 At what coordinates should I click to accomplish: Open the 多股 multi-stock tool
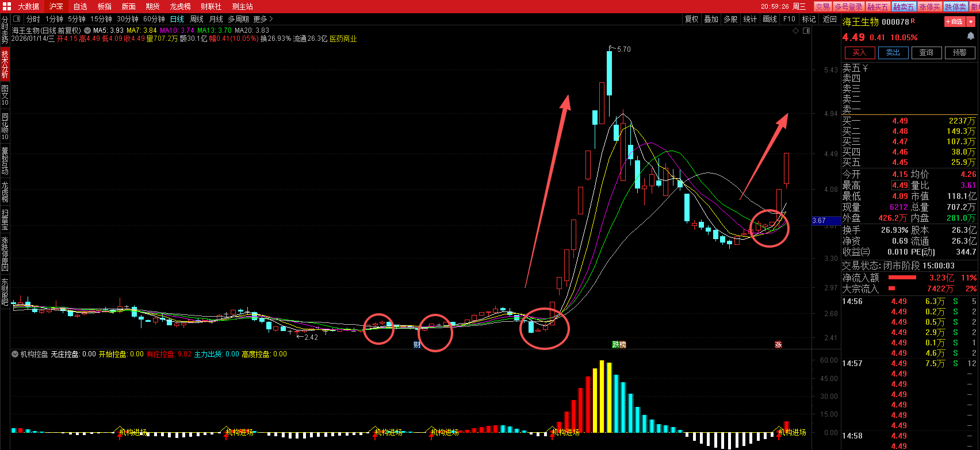[731, 19]
